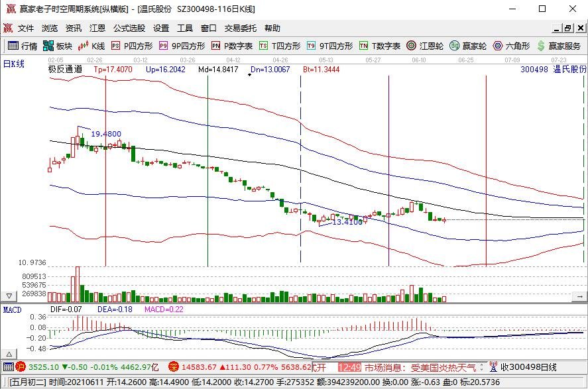The image size is (588, 389).
Task: Click the grid icon at the status bar left
Action: [8, 367]
